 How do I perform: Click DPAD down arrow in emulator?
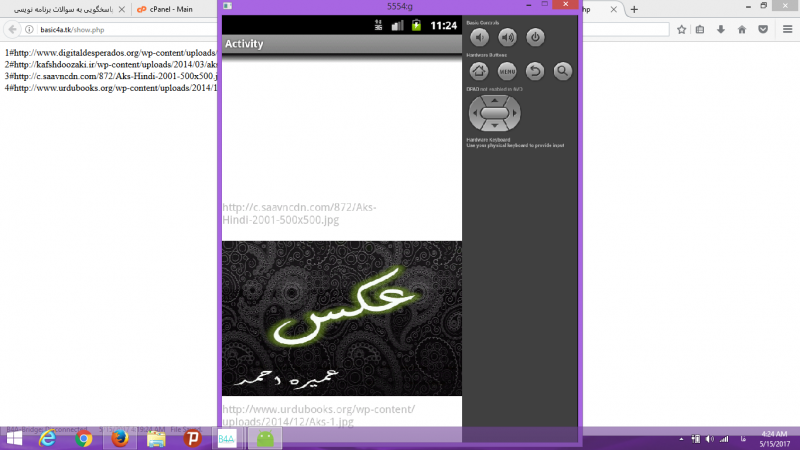pos(494,126)
